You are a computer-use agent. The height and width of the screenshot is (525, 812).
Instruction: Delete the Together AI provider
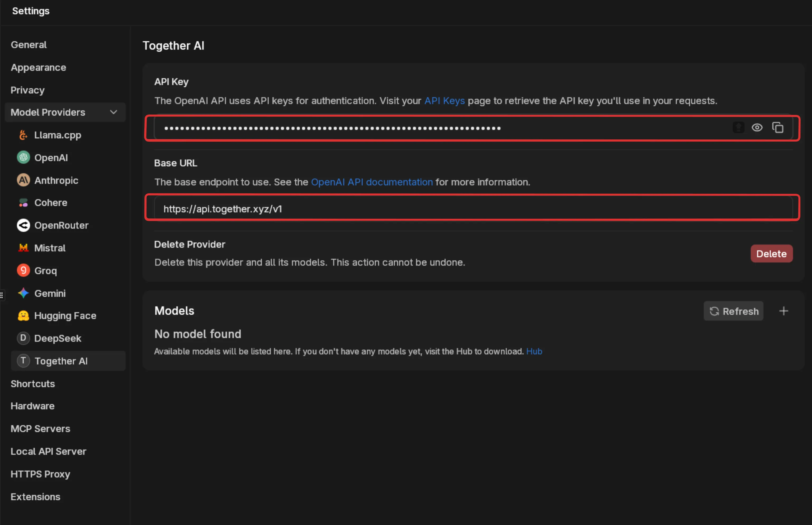pyautogui.click(x=771, y=254)
